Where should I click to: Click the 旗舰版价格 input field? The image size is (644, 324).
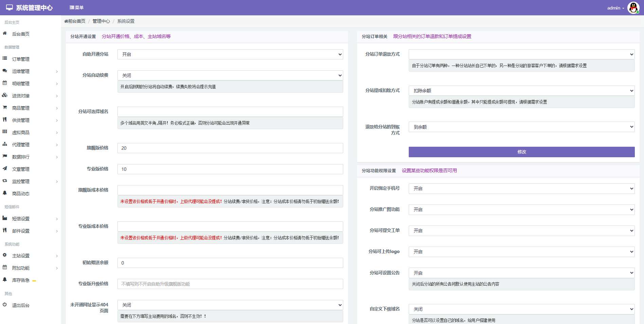coord(230,148)
